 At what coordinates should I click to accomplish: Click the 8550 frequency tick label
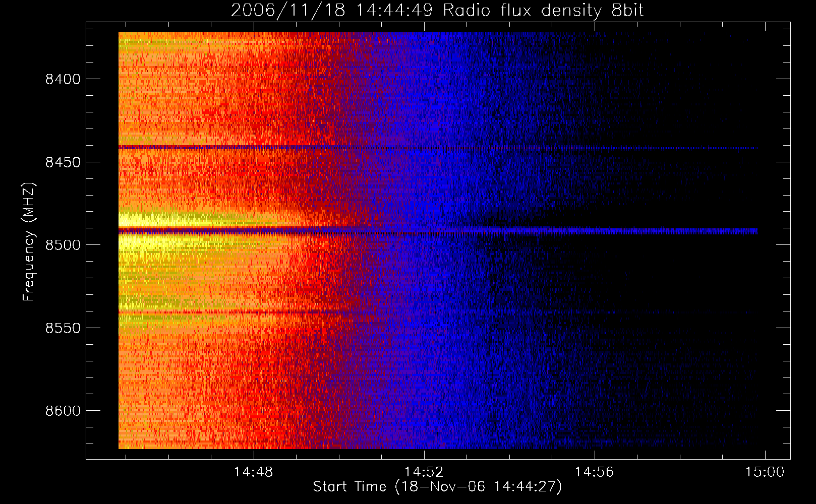click(x=63, y=328)
